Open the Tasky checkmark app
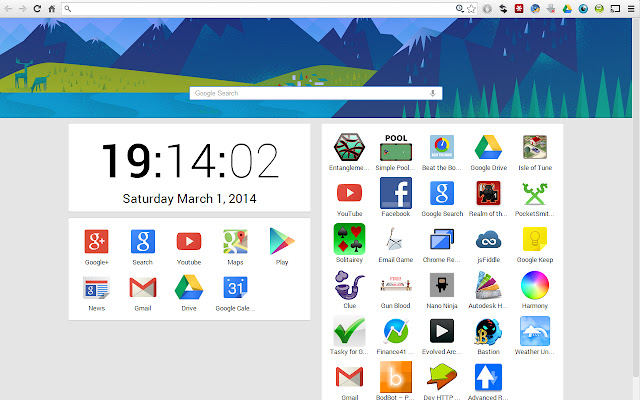Image resolution: width=640 pixels, height=400 pixels. coord(349,331)
